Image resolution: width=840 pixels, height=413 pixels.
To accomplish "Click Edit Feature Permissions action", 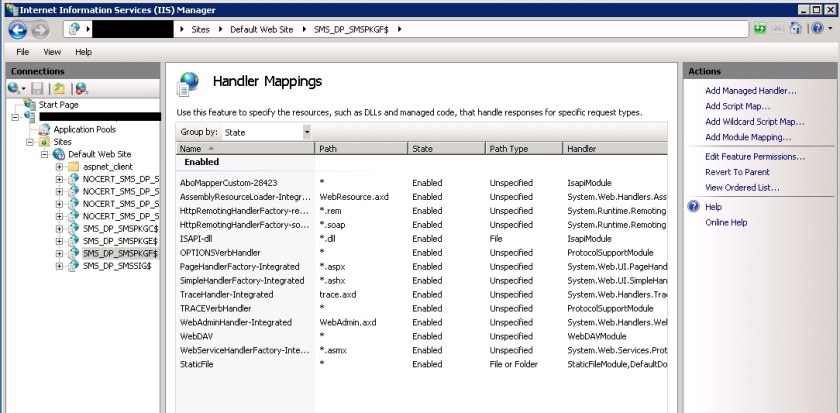I will click(754, 157).
